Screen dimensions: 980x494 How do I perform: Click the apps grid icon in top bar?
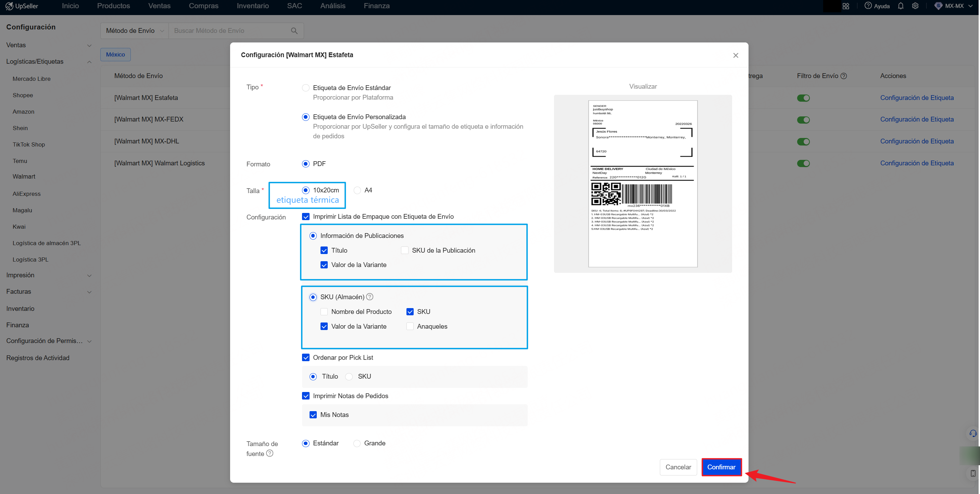pyautogui.click(x=846, y=6)
